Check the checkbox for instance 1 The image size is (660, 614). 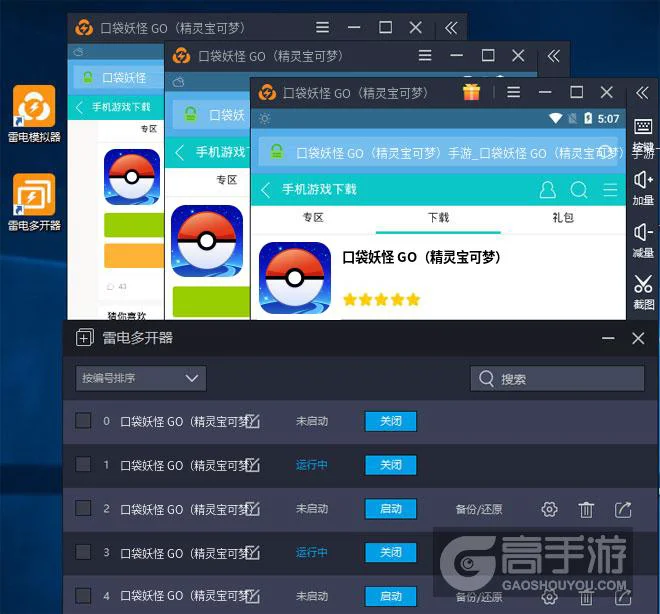(x=83, y=465)
